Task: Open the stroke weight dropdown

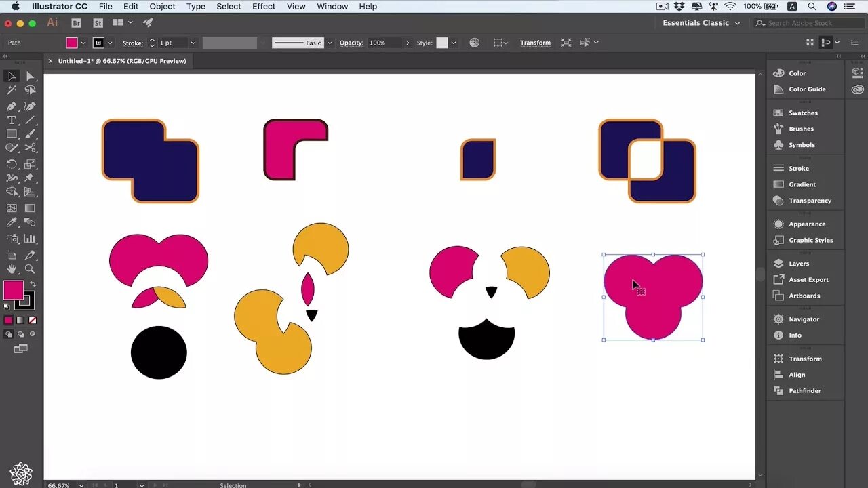Action: [x=193, y=43]
